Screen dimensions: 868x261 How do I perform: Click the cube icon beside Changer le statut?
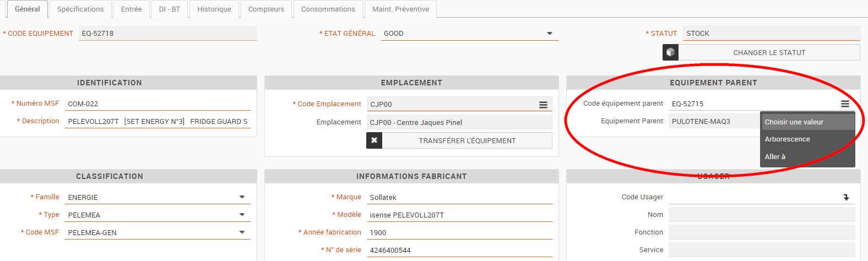point(670,52)
